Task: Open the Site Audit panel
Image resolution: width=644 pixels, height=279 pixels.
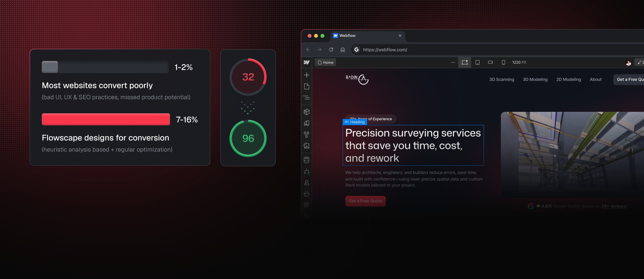Action: [307, 216]
